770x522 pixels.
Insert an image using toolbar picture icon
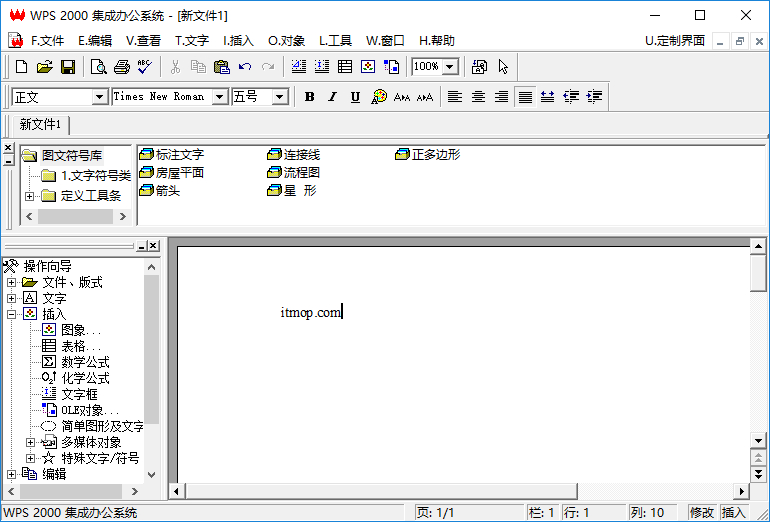(x=368, y=66)
